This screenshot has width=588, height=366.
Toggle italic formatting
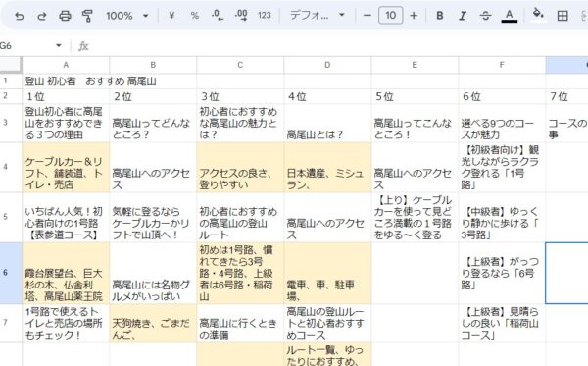[463, 16]
